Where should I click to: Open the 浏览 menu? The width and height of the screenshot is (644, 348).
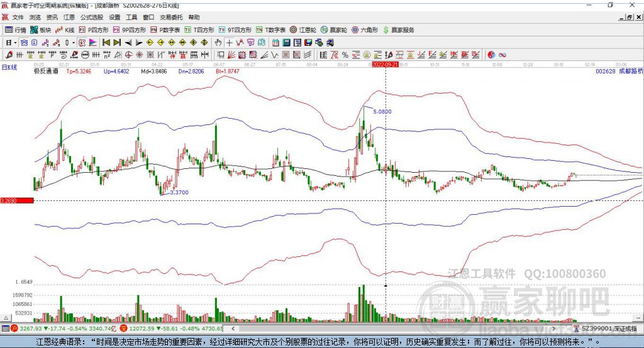coord(35,17)
